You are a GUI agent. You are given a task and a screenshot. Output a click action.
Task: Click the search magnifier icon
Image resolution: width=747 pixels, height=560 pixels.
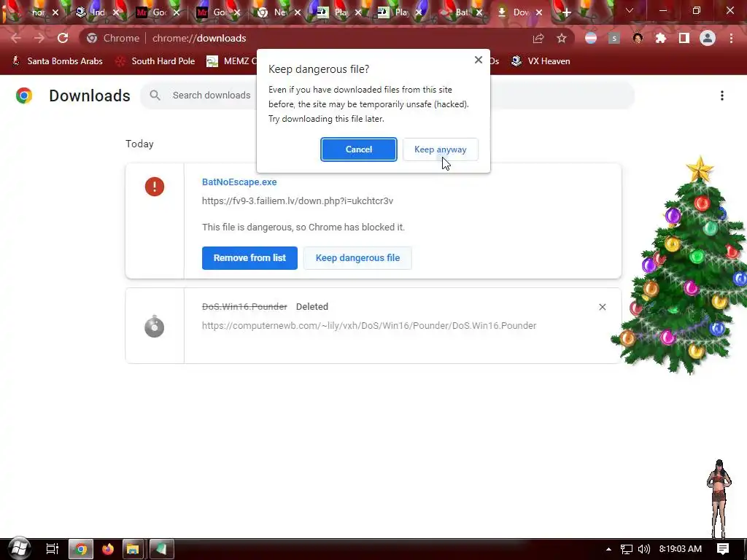click(155, 96)
